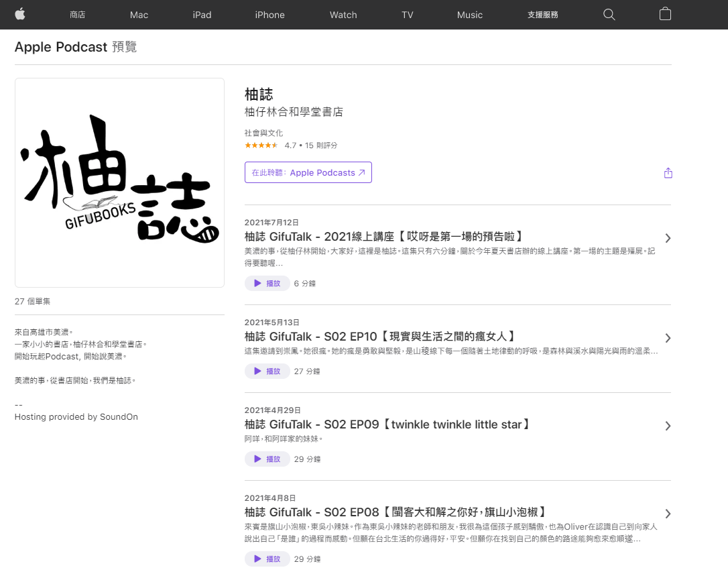Open the shopping bag icon

(665, 14)
